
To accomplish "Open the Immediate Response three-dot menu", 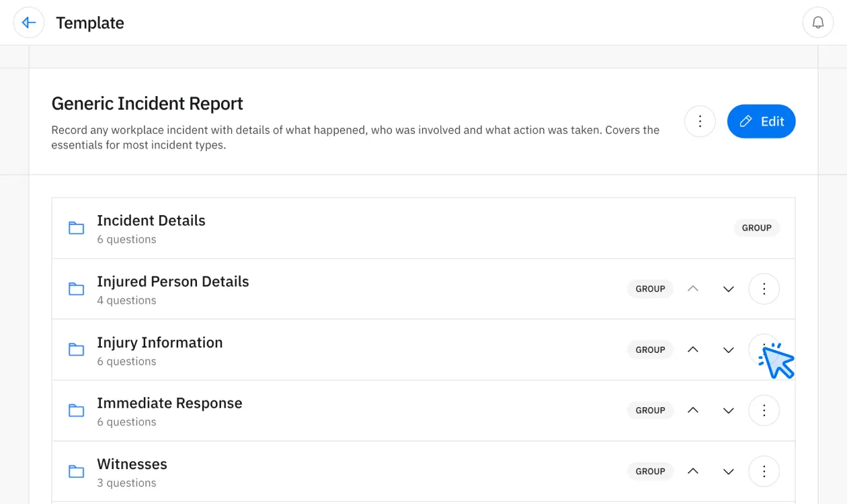I will click(x=764, y=410).
